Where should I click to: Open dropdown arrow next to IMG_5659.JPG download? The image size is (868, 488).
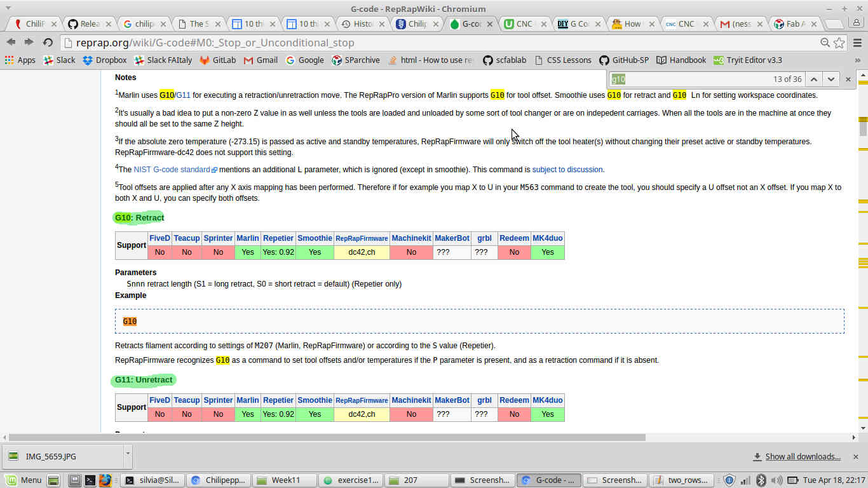tap(128, 454)
